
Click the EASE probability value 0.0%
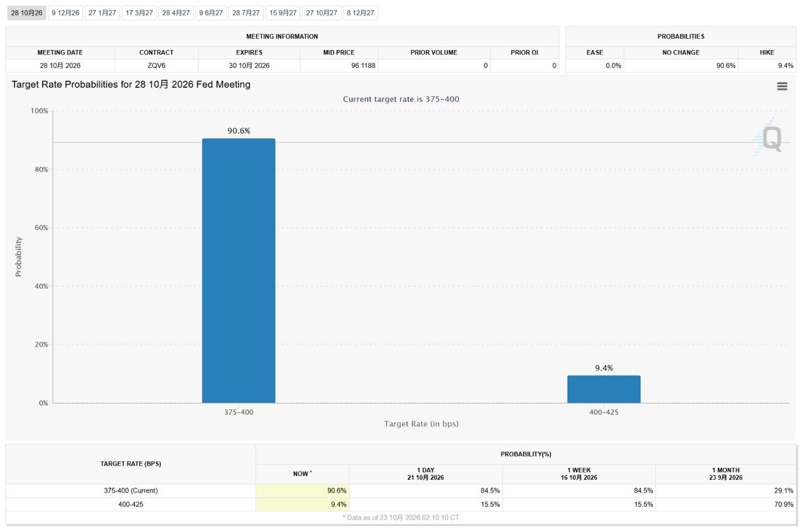613,65
